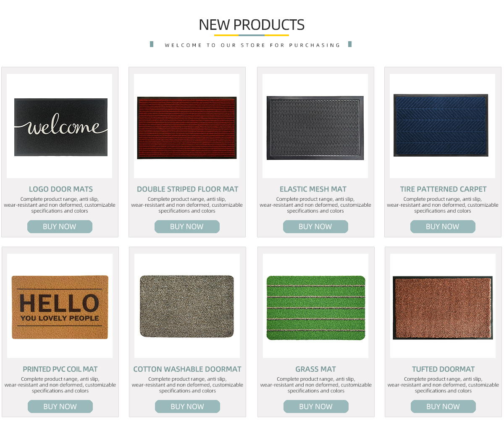
Task: Buy the Cotton Washable Doormat
Action: point(187,406)
